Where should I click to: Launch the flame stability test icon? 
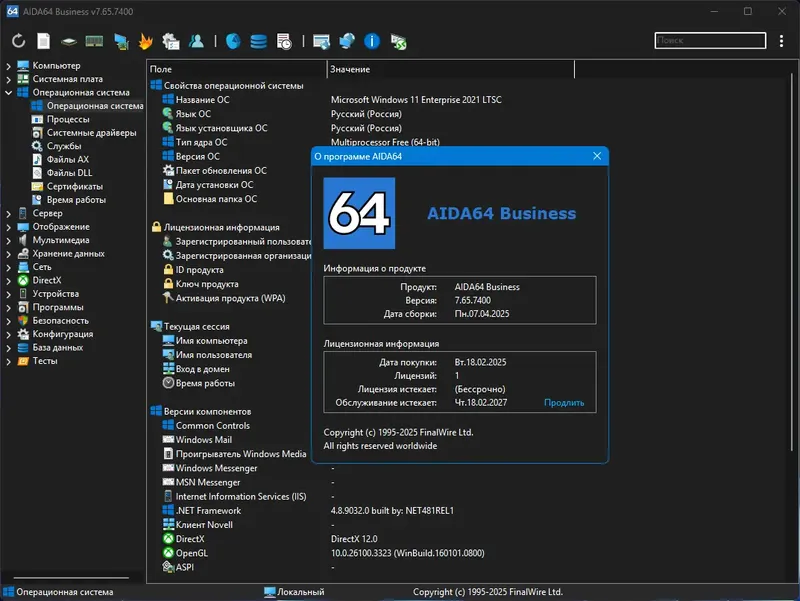click(x=146, y=41)
